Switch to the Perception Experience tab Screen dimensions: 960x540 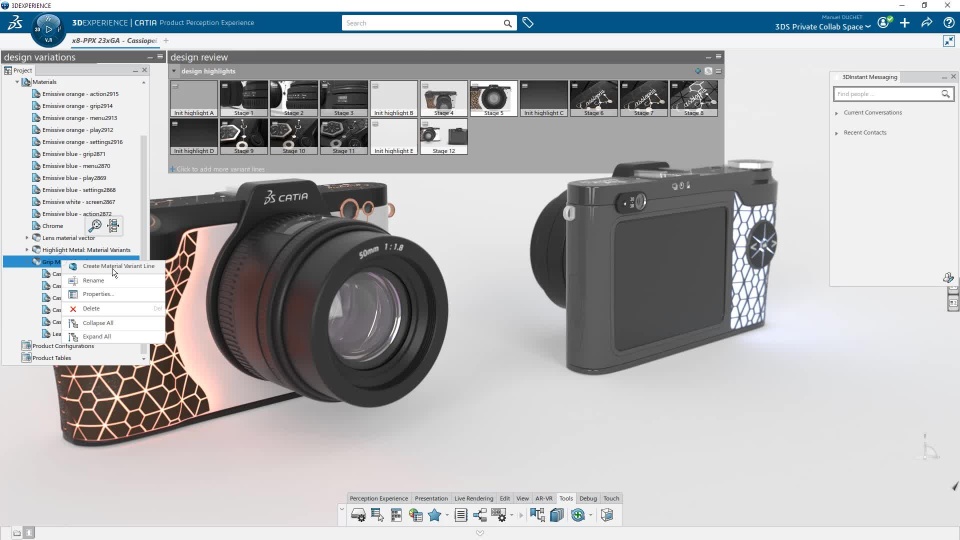click(x=379, y=498)
